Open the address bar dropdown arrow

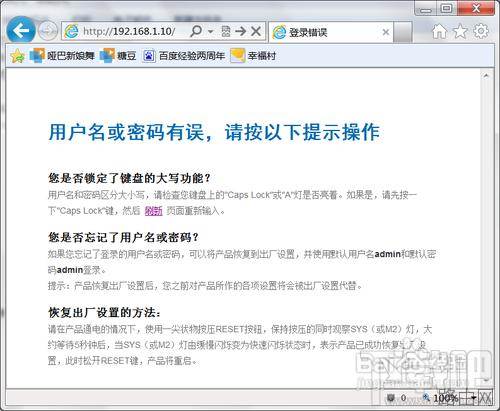(x=210, y=32)
